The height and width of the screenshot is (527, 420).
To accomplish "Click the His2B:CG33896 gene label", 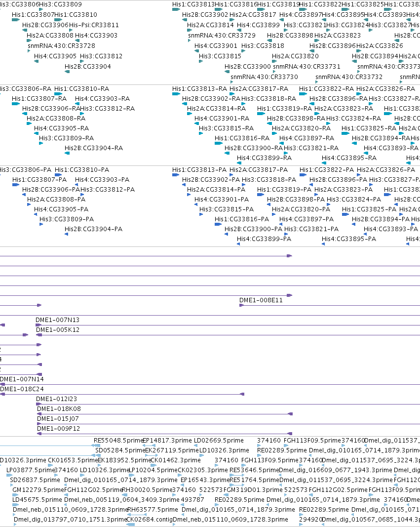I will click(x=333, y=46).
